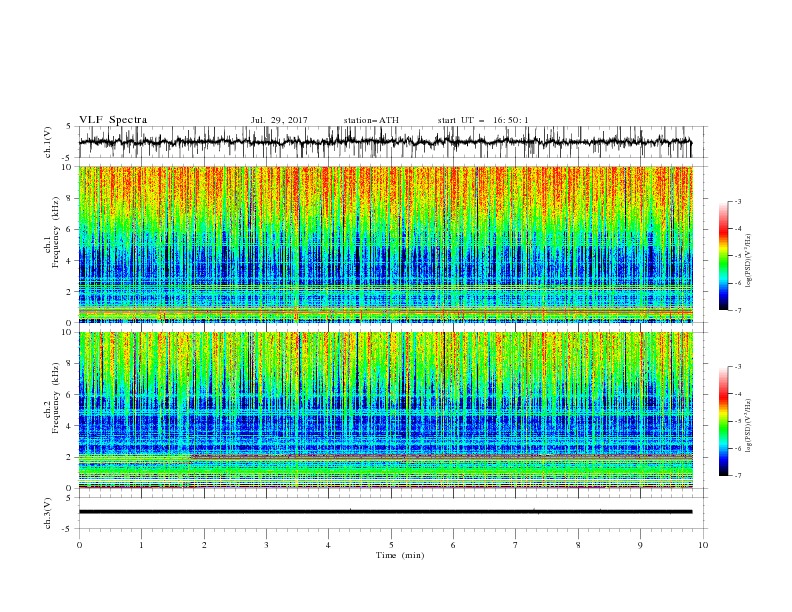The height and width of the screenshot is (612, 792).
Task: Click the time axis tick label '10'
Action: click(703, 545)
